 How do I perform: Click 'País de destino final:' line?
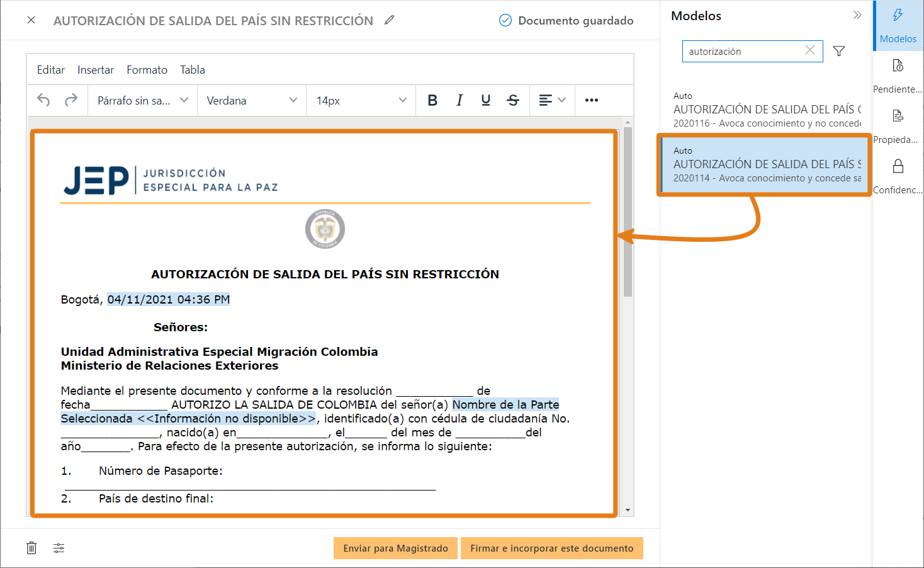[x=156, y=499]
